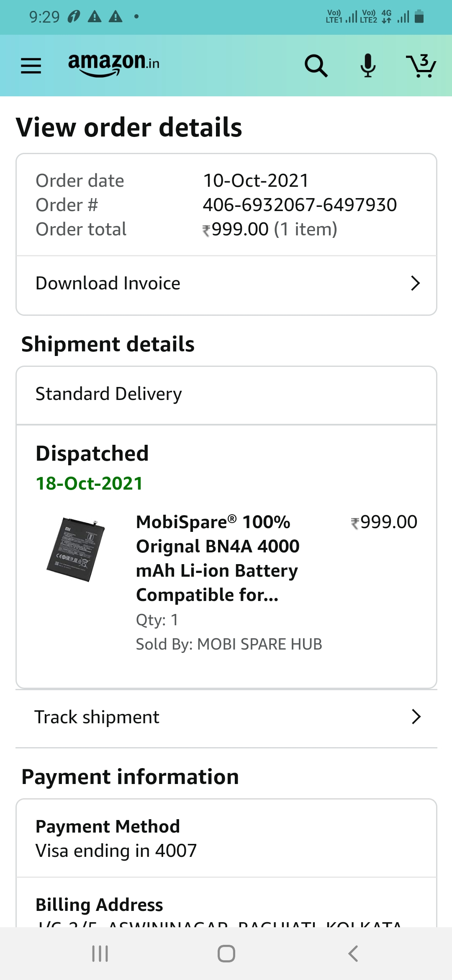Expand the Track shipment chevron

point(416,717)
